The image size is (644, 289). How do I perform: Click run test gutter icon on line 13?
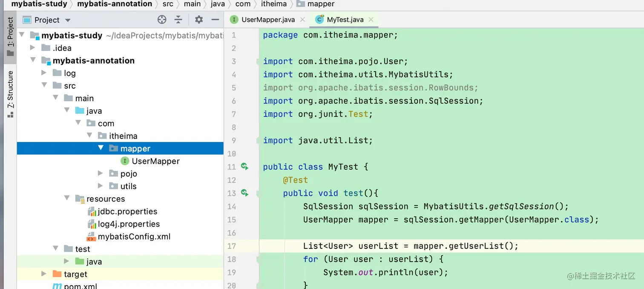(244, 193)
